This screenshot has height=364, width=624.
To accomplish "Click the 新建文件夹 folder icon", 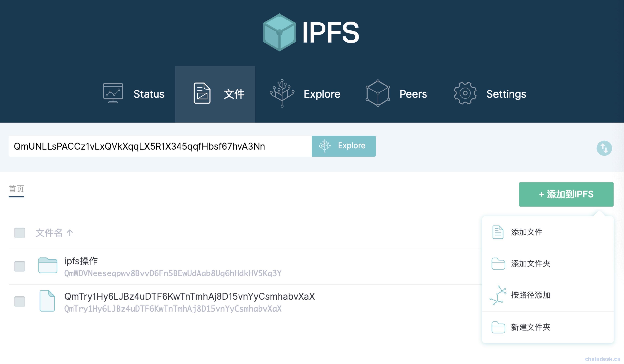I will (x=498, y=327).
